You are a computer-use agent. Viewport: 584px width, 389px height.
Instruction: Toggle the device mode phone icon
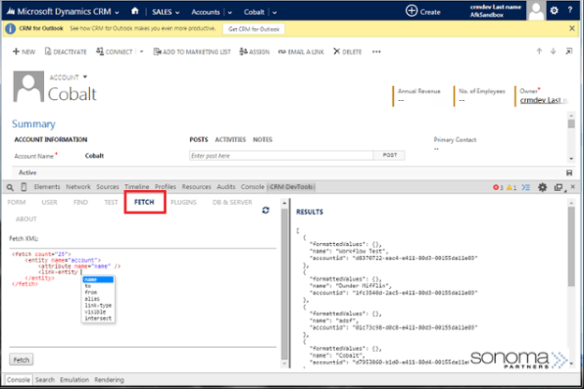click(x=23, y=187)
